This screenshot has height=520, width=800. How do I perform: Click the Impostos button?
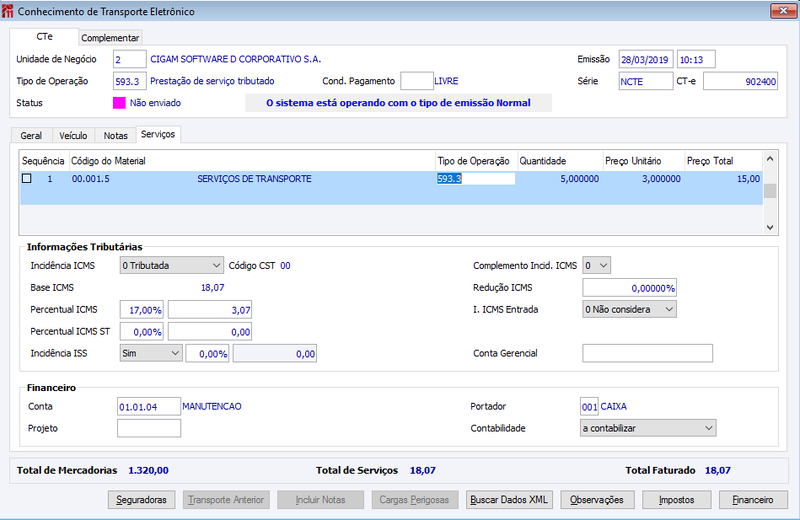click(677, 500)
